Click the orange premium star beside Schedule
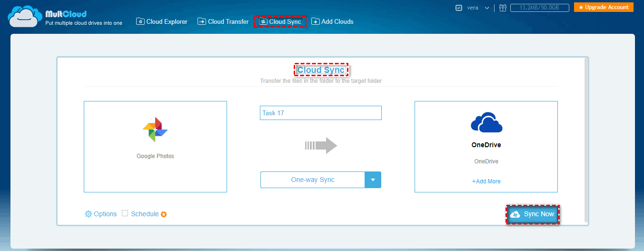Screen dimensions: 644x251 (x=164, y=214)
